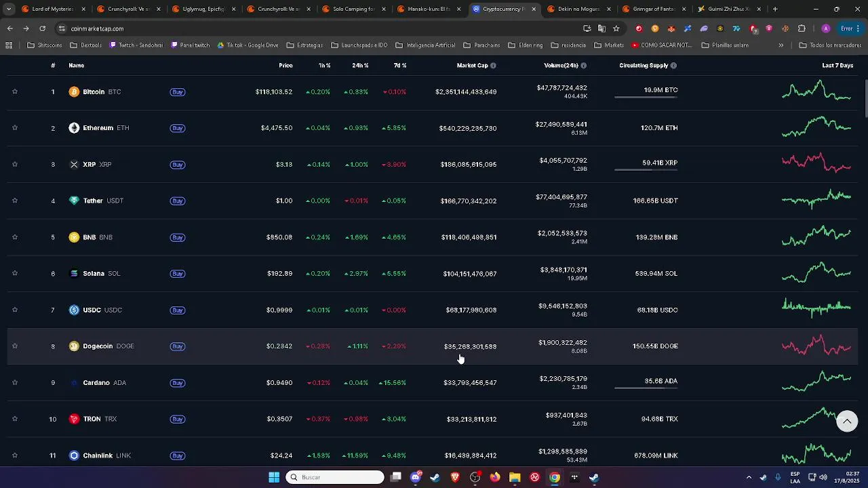Image resolution: width=868 pixels, height=488 pixels.
Task: Switch to Lord of Mysteries tab
Action: tap(54, 9)
